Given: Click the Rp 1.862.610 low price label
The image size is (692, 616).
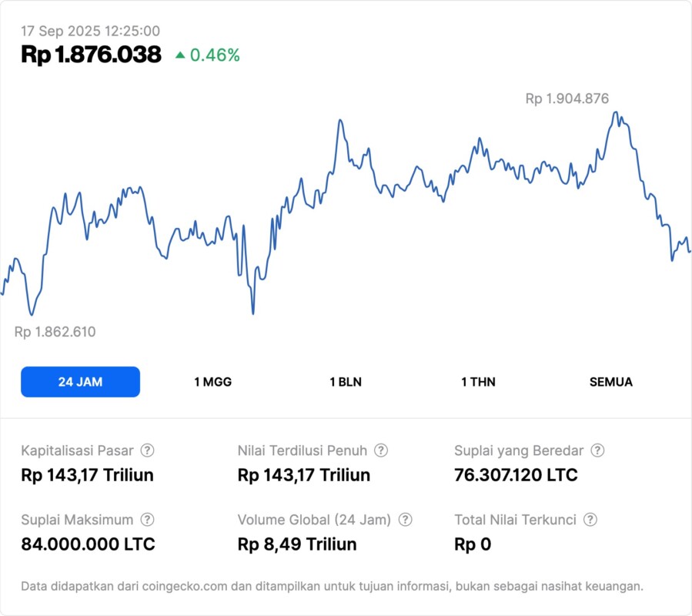Looking at the screenshot, I should coord(55,332).
